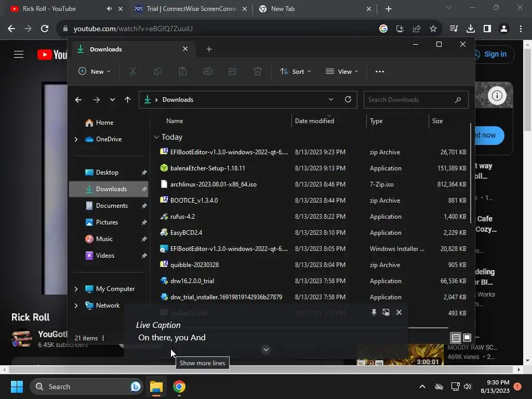
Task: Close the Live Caption overlay
Action: coord(399,312)
